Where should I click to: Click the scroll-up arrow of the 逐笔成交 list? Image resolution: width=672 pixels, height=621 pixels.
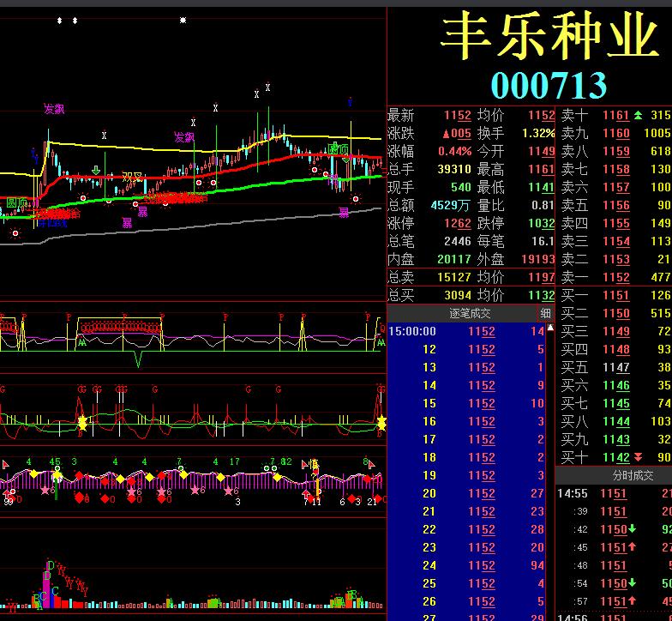(x=550, y=328)
